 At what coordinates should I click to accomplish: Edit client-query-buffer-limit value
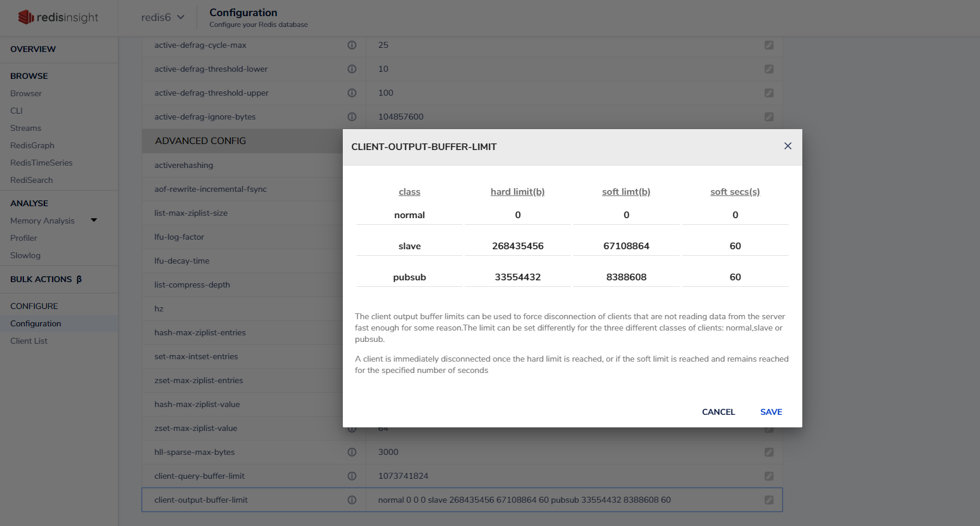point(769,476)
